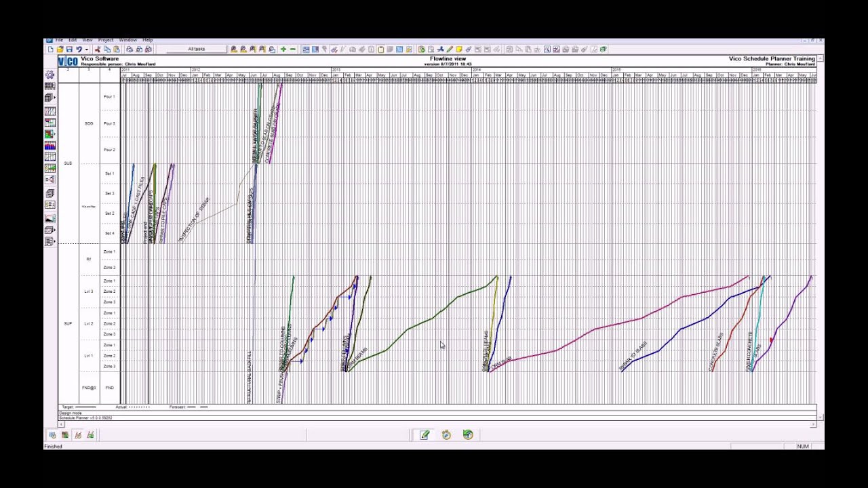Open the Project menu
Screen dimensions: 868x488
pyautogui.click(x=106, y=40)
